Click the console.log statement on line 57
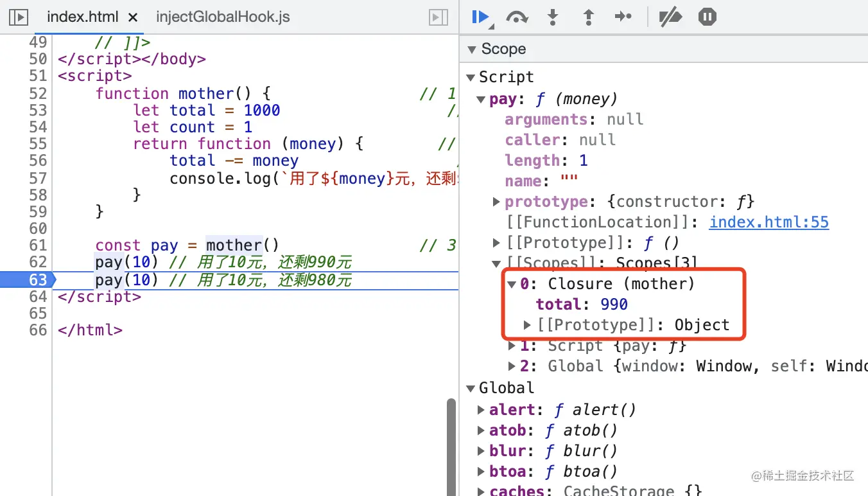Viewport: 868px width, 496px height. [x=314, y=178]
